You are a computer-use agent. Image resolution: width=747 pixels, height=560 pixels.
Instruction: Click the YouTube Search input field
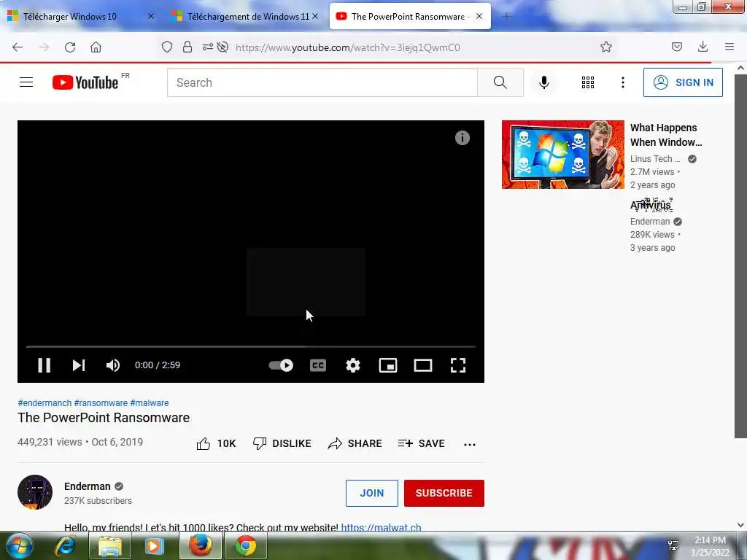pyautogui.click(x=322, y=82)
